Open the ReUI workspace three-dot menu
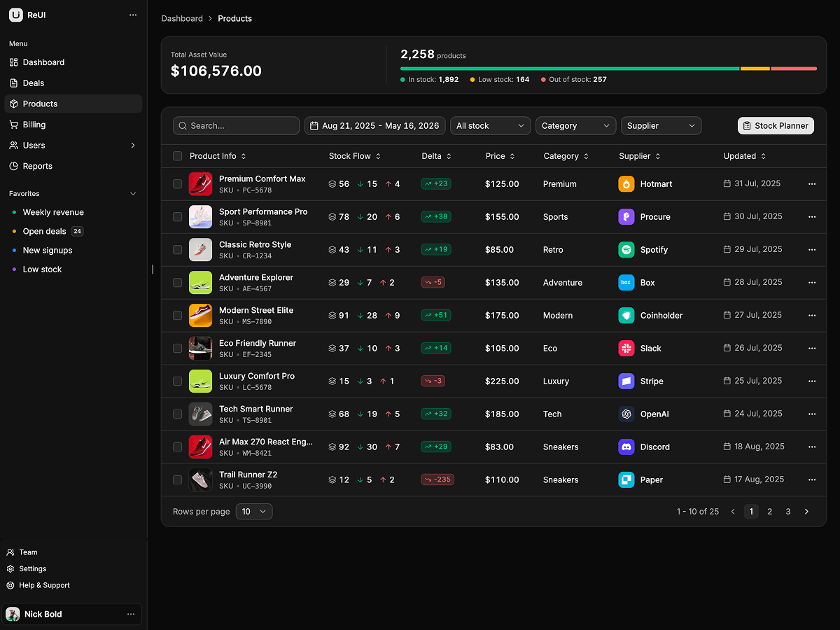This screenshot has height=630, width=840. (133, 15)
